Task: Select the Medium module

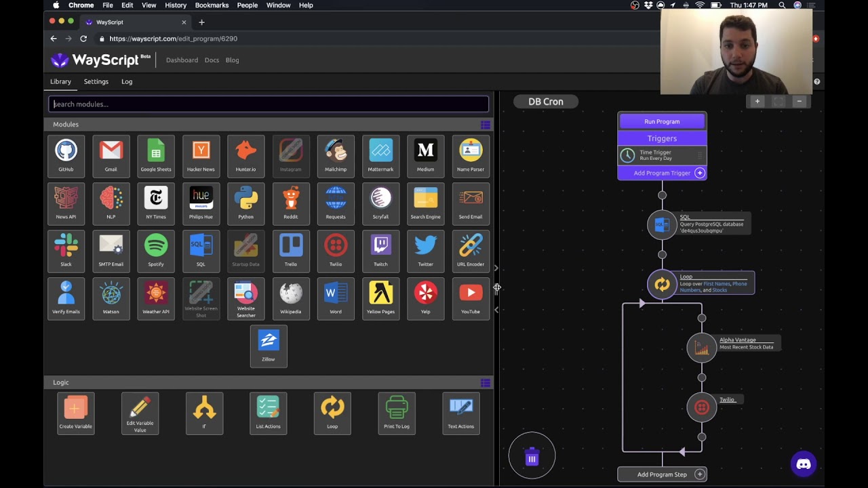Action: [x=425, y=156]
